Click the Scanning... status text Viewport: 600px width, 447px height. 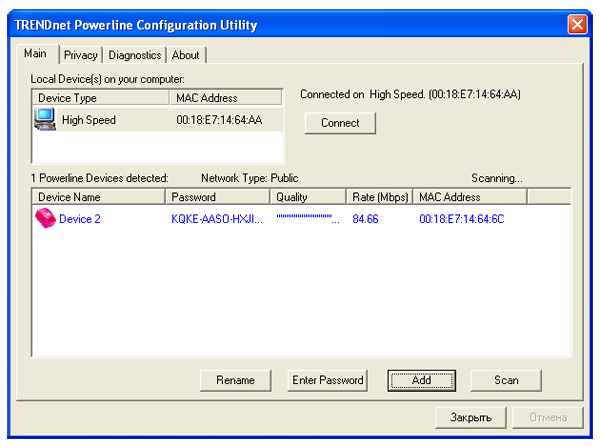497,178
